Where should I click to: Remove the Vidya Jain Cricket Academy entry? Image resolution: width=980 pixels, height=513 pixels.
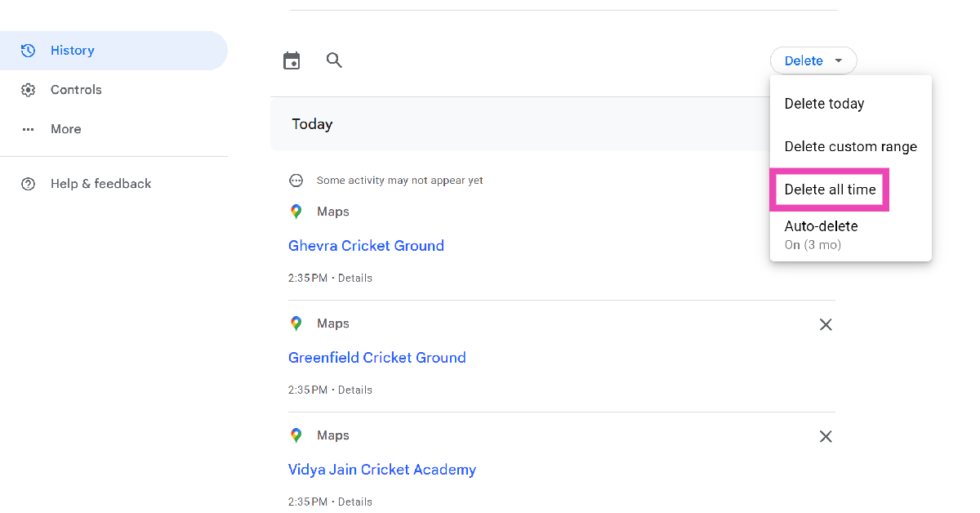pos(826,437)
